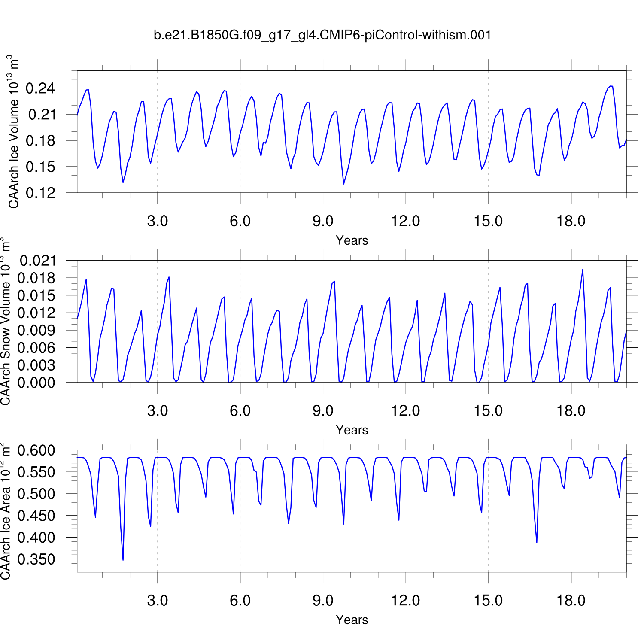Click the 0.350 tick label on ice area axis
Image resolution: width=644 pixels, height=644 pixels.
click(x=36, y=559)
